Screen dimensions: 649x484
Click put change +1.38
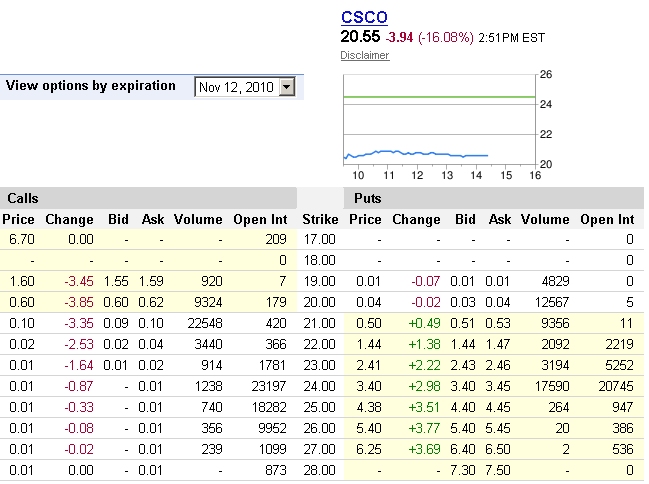tap(424, 344)
